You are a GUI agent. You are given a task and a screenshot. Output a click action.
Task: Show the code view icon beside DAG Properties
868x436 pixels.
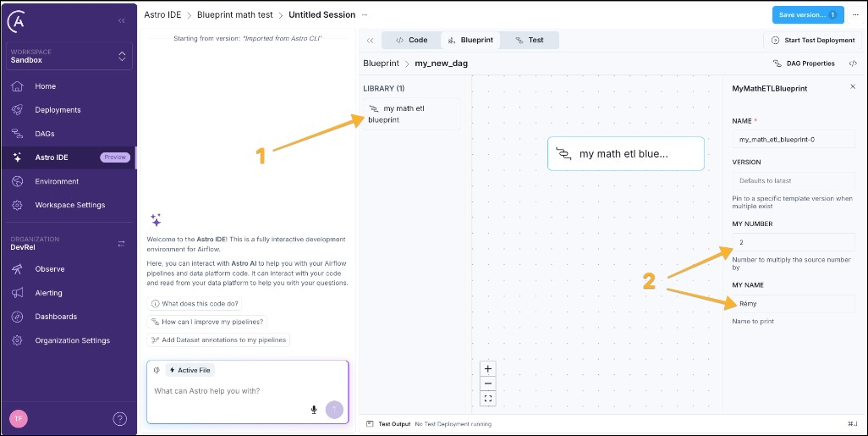852,63
